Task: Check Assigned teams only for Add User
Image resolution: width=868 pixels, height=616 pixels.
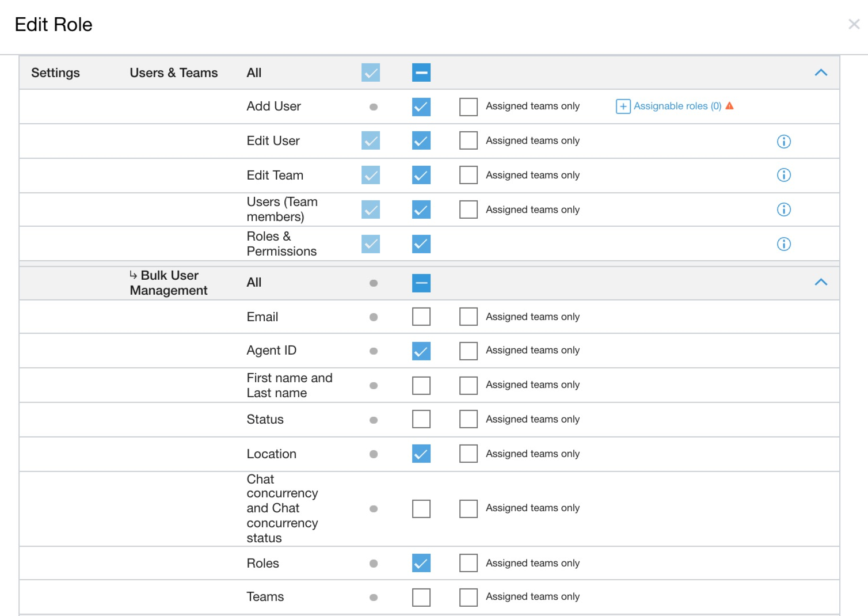Action: (468, 107)
